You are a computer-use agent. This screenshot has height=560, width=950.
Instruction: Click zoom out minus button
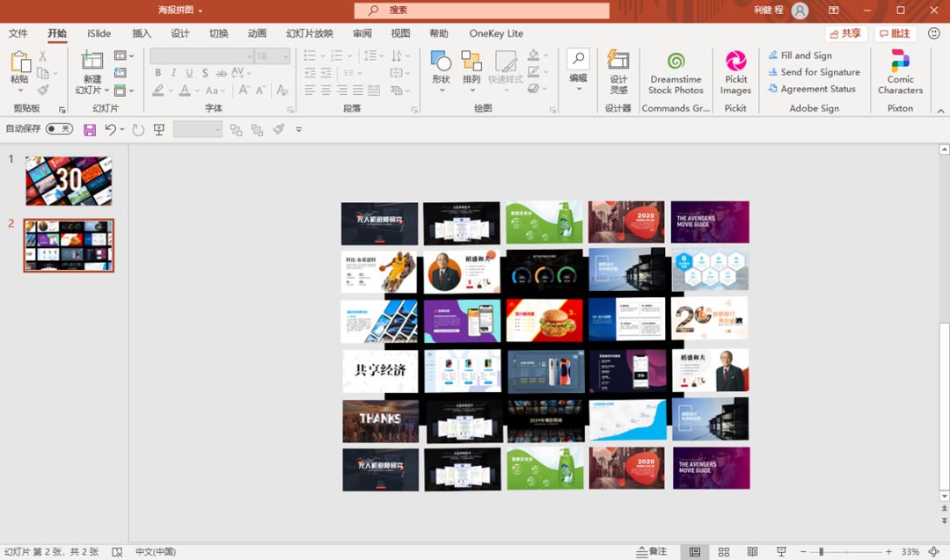(803, 551)
